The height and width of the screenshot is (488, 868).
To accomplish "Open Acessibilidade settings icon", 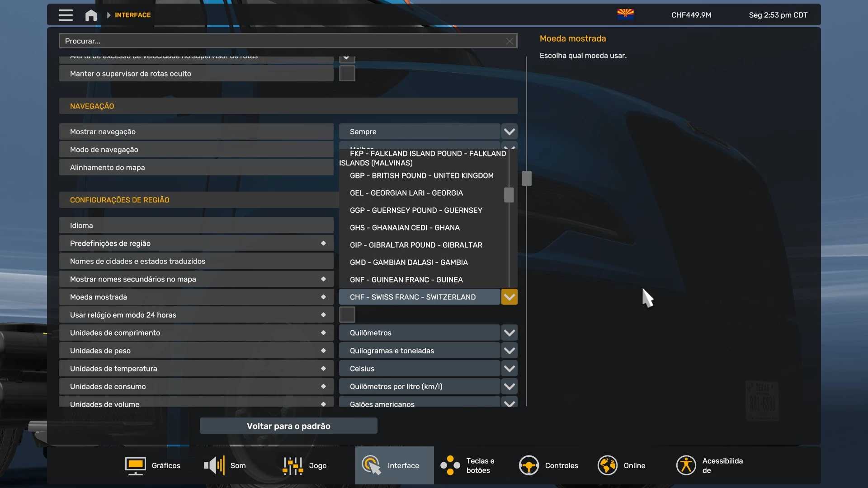I will [x=686, y=465].
